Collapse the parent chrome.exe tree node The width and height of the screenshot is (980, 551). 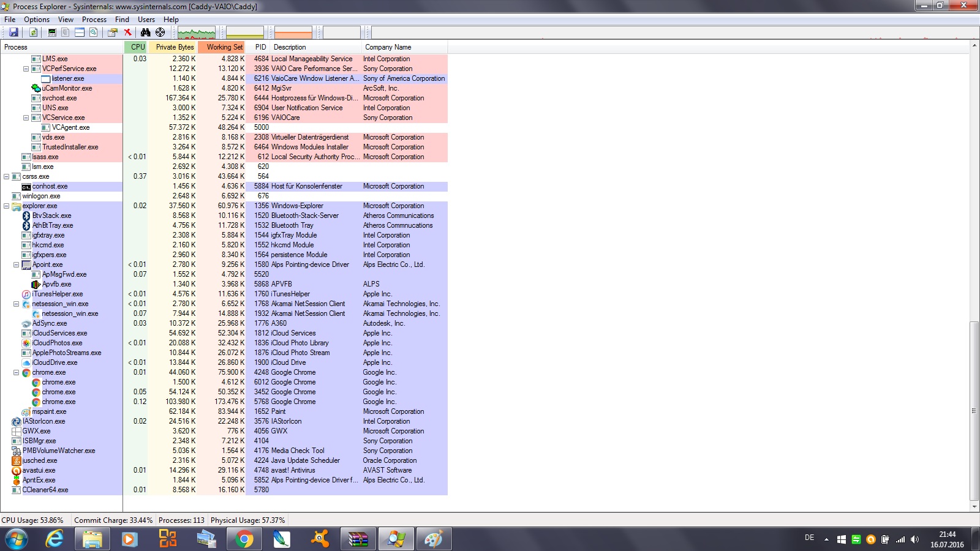click(16, 372)
